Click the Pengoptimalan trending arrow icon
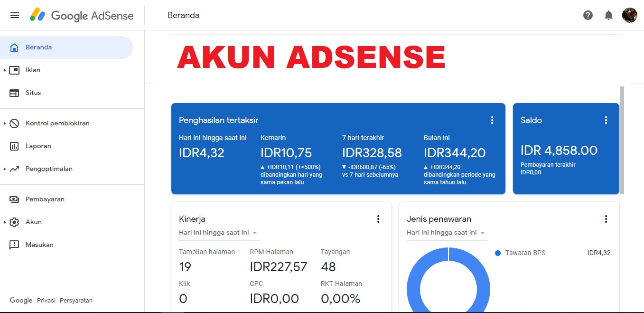This screenshot has height=313, width=644. [x=14, y=169]
